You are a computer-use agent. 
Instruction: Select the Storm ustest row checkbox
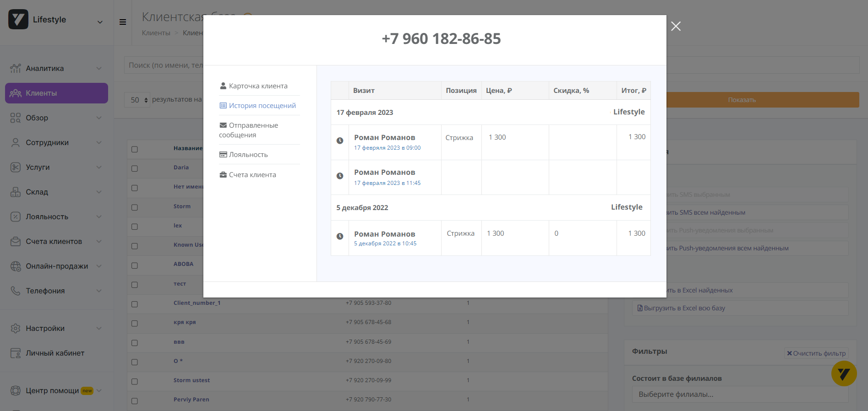[135, 381]
